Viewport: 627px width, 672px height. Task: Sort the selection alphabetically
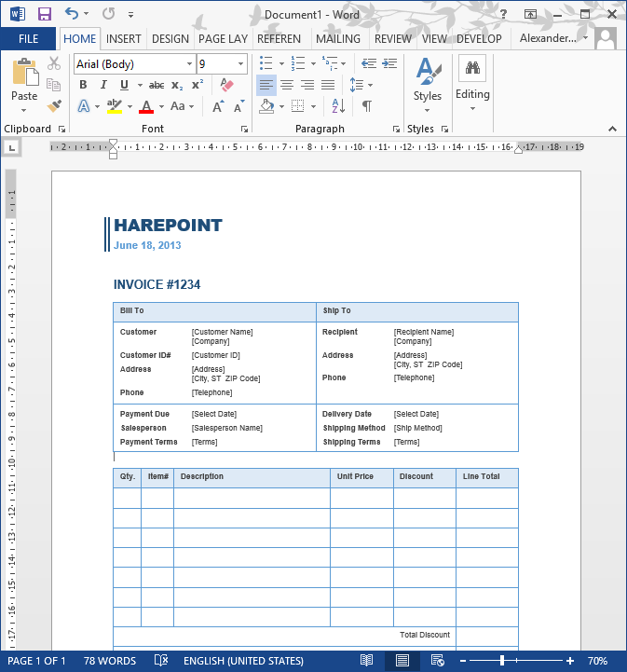(338, 106)
